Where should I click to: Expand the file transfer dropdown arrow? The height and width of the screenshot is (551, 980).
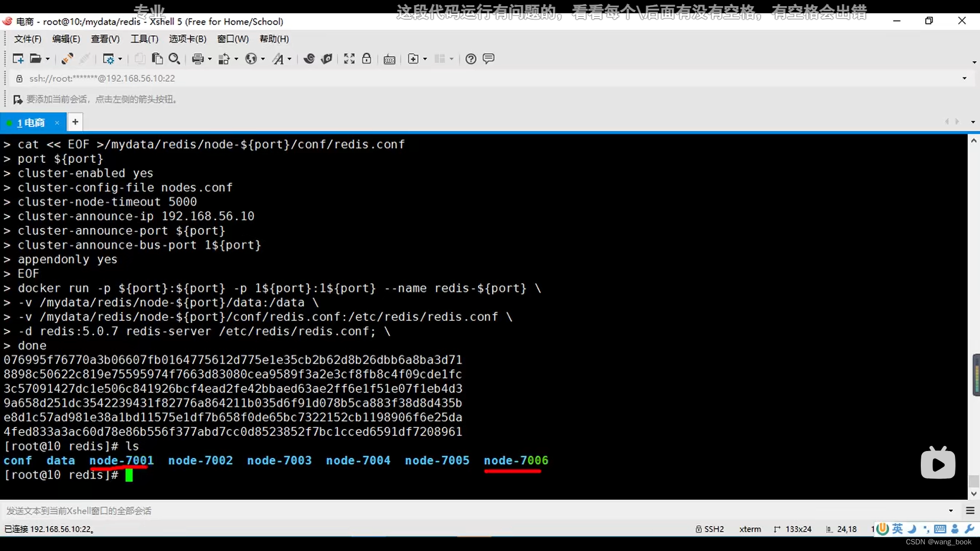coord(236,59)
